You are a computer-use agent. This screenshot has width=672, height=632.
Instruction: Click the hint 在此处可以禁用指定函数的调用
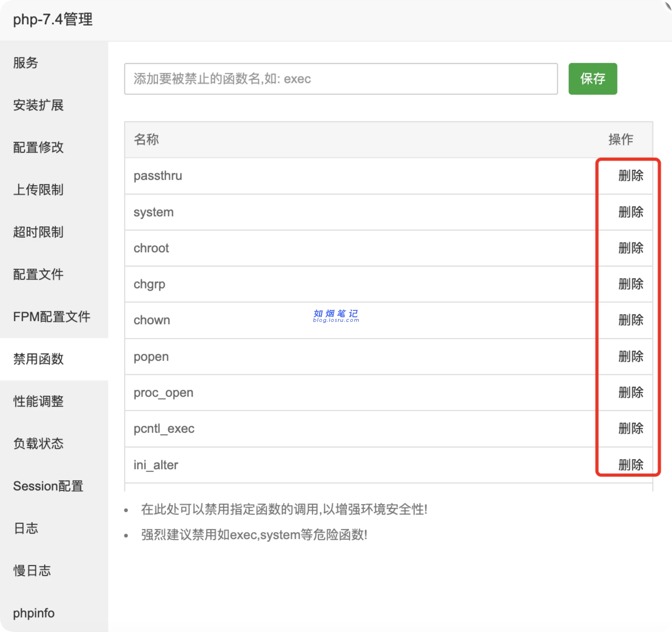tap(284, 509)
